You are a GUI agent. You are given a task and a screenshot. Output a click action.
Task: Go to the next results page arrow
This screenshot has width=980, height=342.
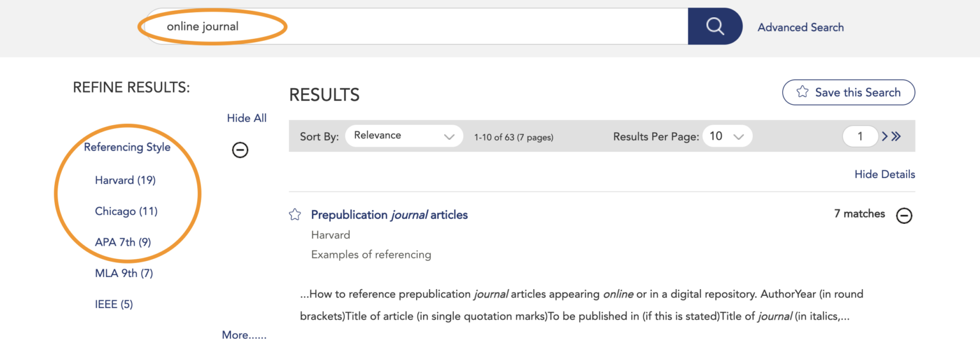pos(885,136)
